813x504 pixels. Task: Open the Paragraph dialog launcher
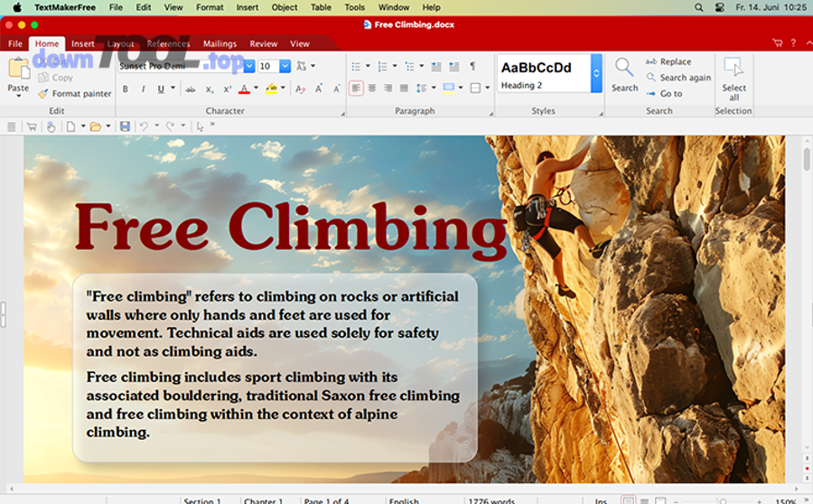tap(491, 113)
